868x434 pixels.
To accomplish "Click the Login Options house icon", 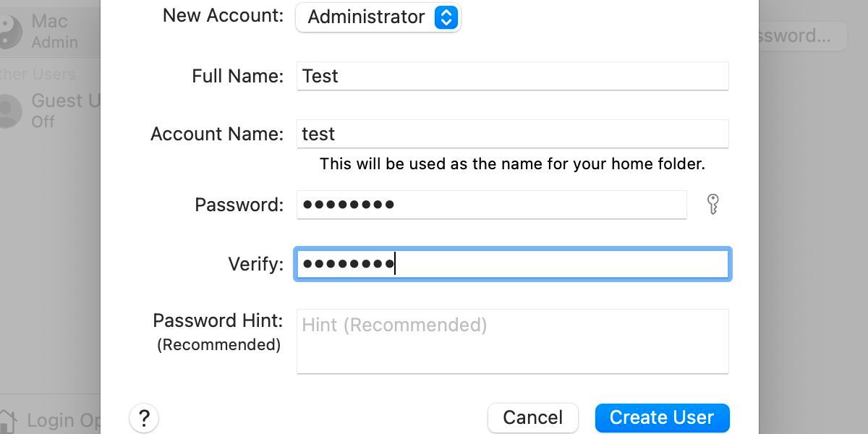I will coord(7,421).
